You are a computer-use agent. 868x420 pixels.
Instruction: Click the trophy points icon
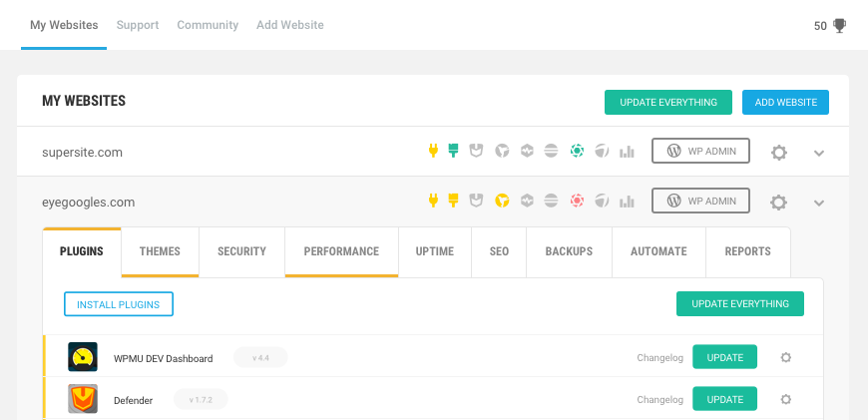click(x=840, y=26)
